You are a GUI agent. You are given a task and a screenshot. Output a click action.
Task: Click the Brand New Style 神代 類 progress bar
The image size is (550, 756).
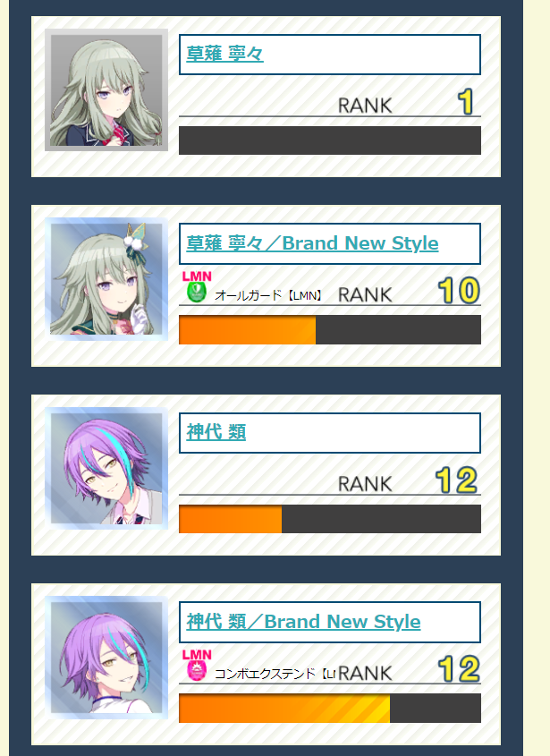(330, 709)
